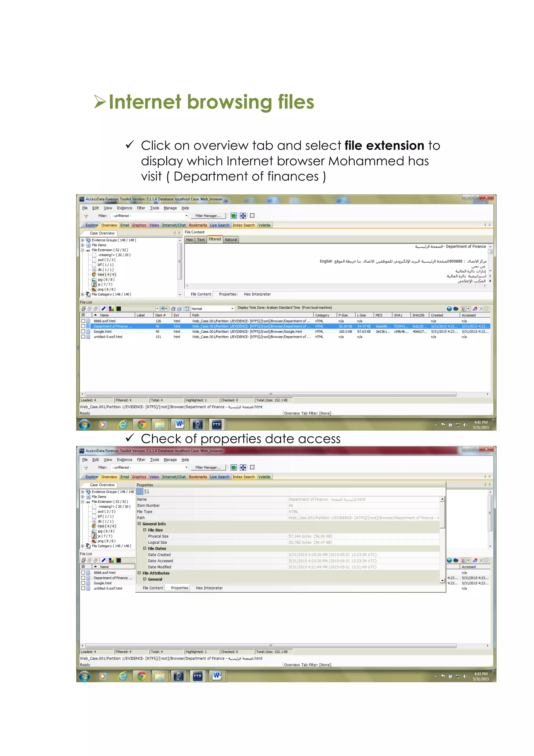
Task: Click the export file list icon in the upper window's File List toolbar
Action: pyautogui.click(x=179, y=309)
